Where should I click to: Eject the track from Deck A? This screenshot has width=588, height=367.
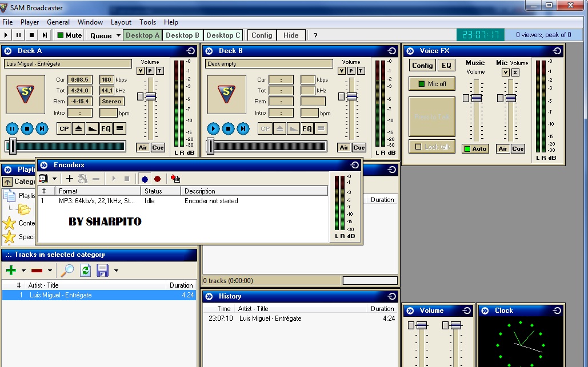click(x=78, y=128)
